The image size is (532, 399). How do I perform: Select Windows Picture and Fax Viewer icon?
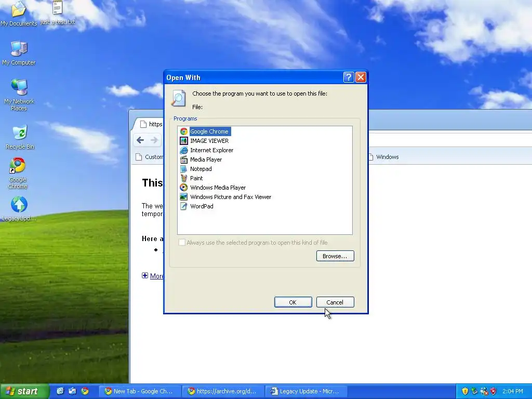184,197
